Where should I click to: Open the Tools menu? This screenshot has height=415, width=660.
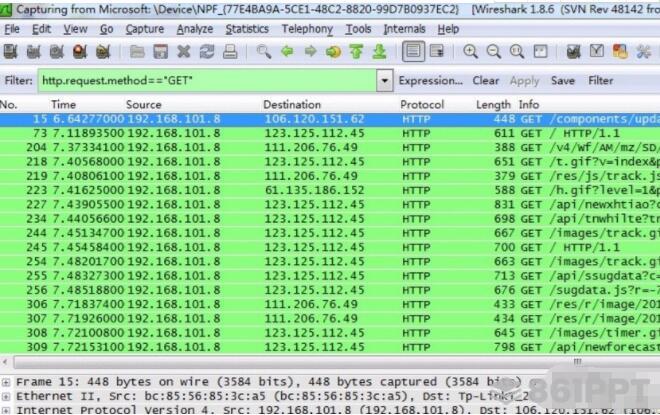[358, 29]
